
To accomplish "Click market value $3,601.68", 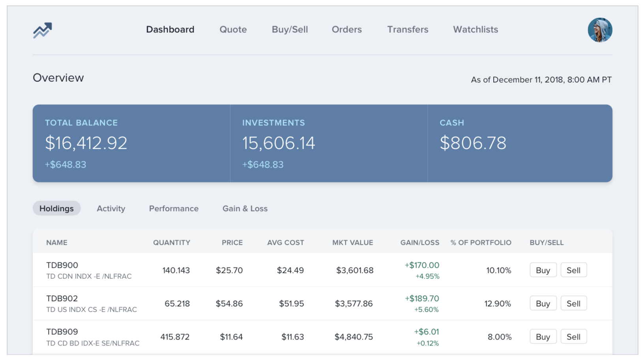I will (355, 270).
